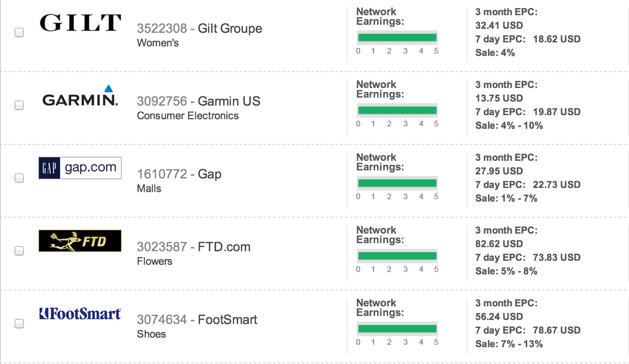
Task: Toggle the FootSmart checkbox
Action: (19, 324)
